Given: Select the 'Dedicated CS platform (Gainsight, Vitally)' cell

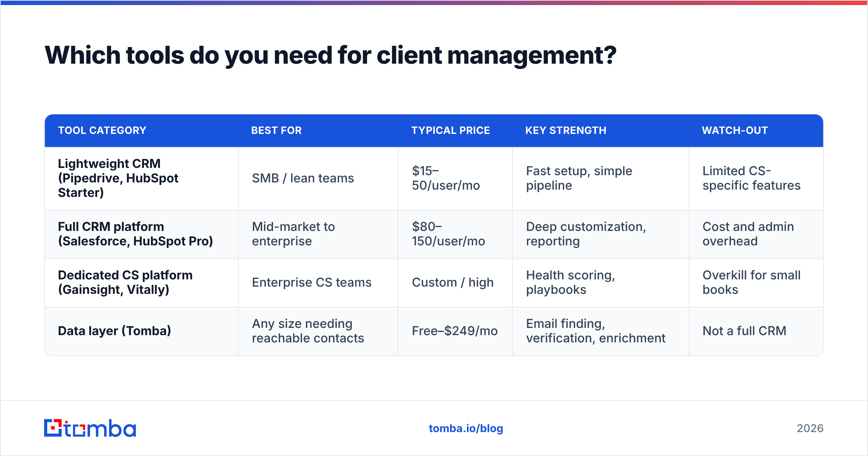Looking at the screenshot, I should (x=141, y=283).
